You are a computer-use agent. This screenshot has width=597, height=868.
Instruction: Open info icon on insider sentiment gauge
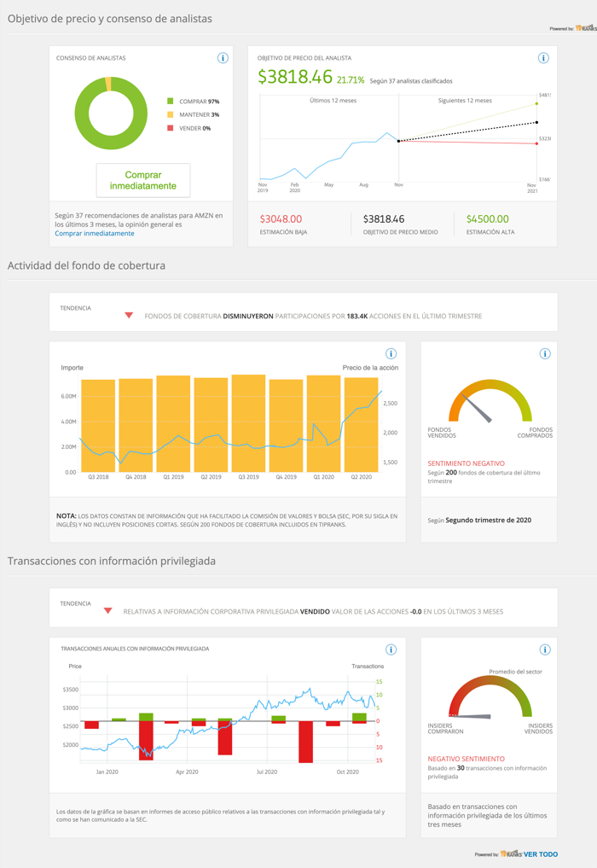545,650
